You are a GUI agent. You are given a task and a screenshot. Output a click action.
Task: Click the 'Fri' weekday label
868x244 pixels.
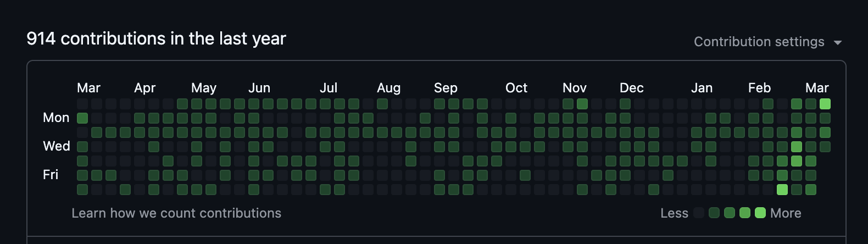pos(51,175)
